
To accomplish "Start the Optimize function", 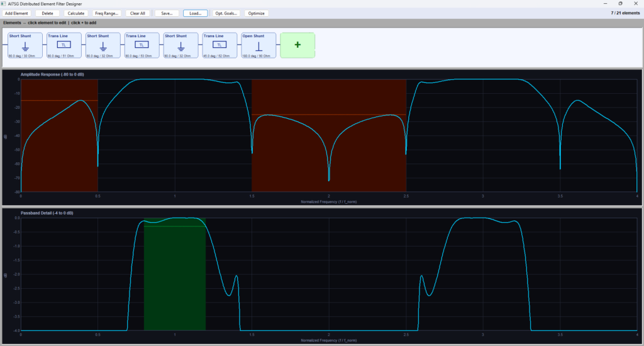I will coord(257,13).
